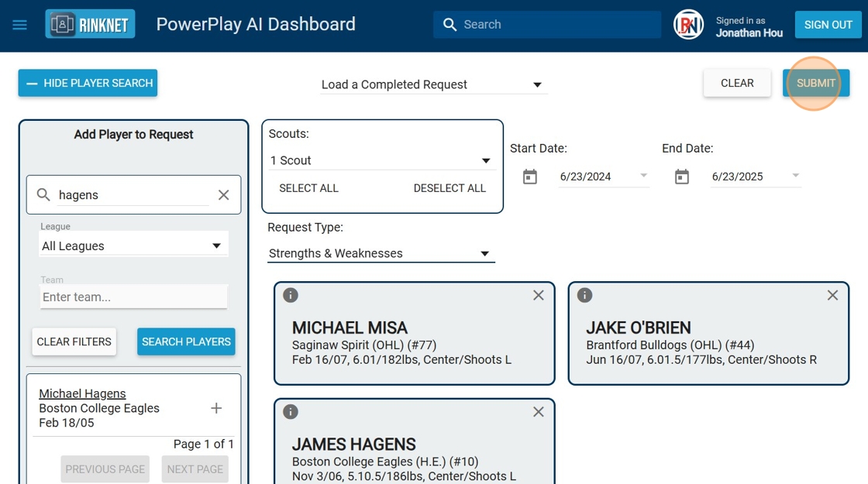Click the Sign Out button
Viewport: 868px width, 484px height.
tap(828, 25)
